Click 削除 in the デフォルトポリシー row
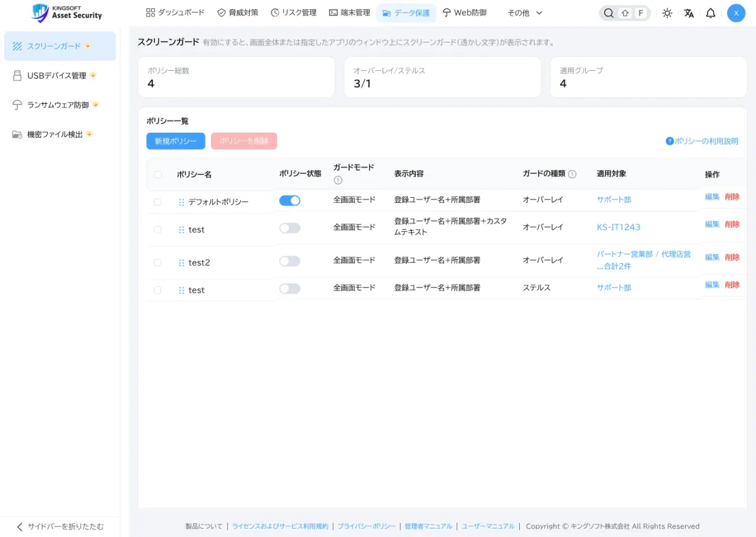Image resolution: width=756 pixels, height=537 pixels. point(732,197)
